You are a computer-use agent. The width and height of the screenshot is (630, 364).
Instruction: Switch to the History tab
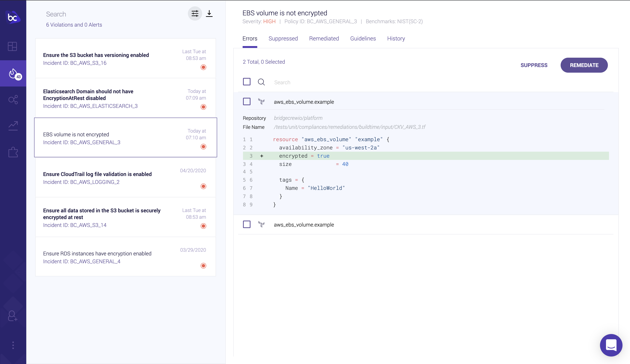(x=396, y=38)
